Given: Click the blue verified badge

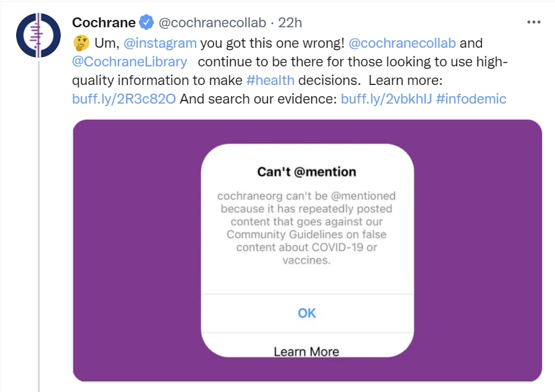Looking at the screenshot, I should [x=146, y=24].
